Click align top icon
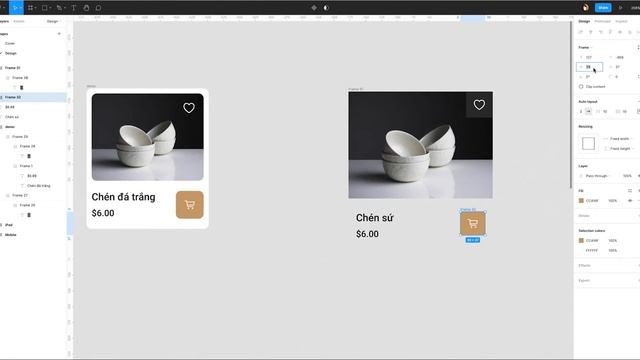This screenshot has height=360, width=640. (610, 32)
